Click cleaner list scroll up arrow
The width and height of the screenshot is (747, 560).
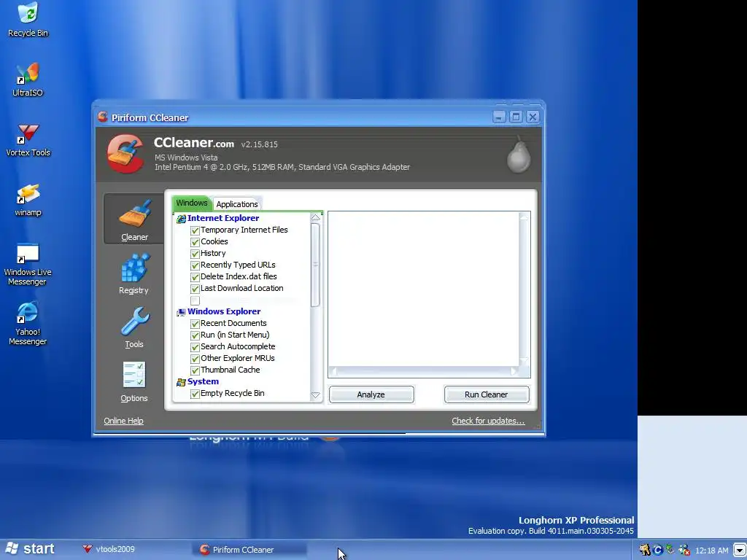point(315,217)
